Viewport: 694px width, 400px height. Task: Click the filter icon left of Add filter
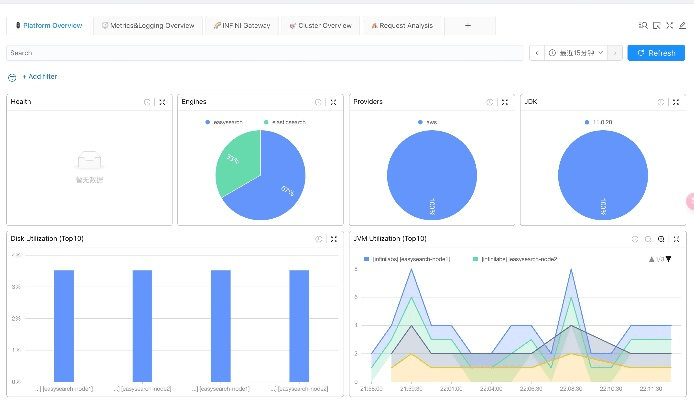[x=12, y=77]
